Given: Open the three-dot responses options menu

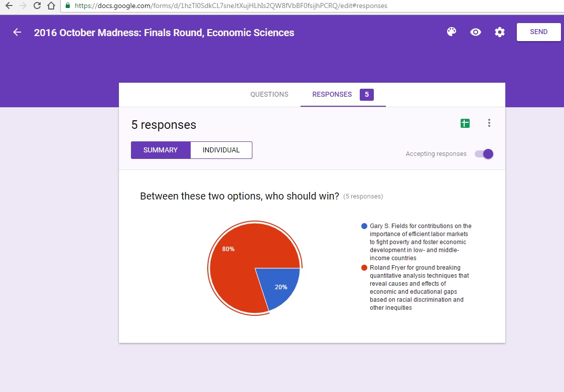Looking at the screenshot, I should (x=489, y=123).
